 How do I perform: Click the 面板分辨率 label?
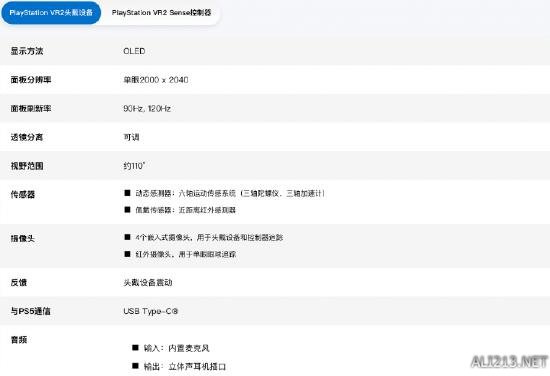pyautogui.click(x=31, y=80)
